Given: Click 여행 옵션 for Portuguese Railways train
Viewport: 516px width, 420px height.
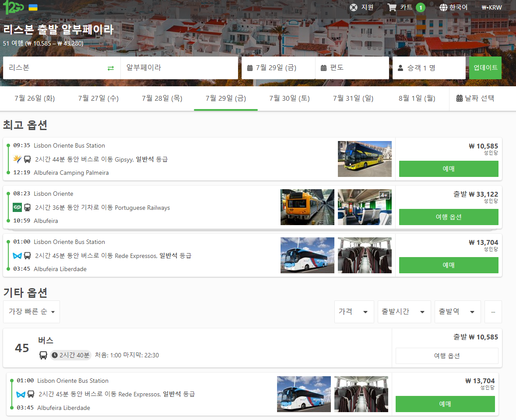Looking at the screenshot, I should point(449,217).
